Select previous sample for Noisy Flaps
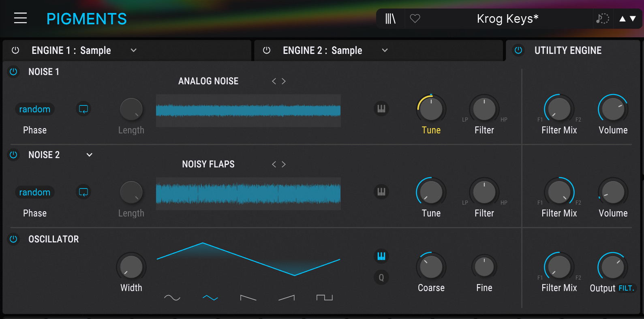 274,164
